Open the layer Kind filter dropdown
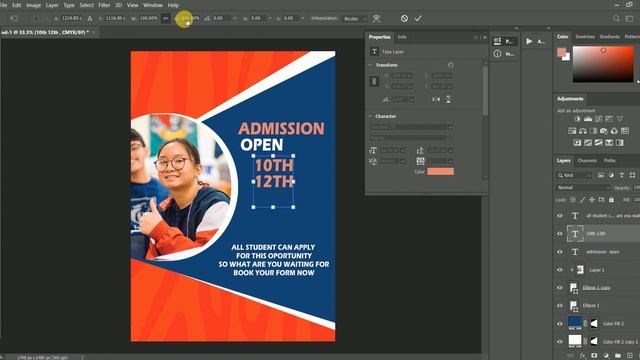The width and height of the screenshot is (640, 360). [574, 175]
